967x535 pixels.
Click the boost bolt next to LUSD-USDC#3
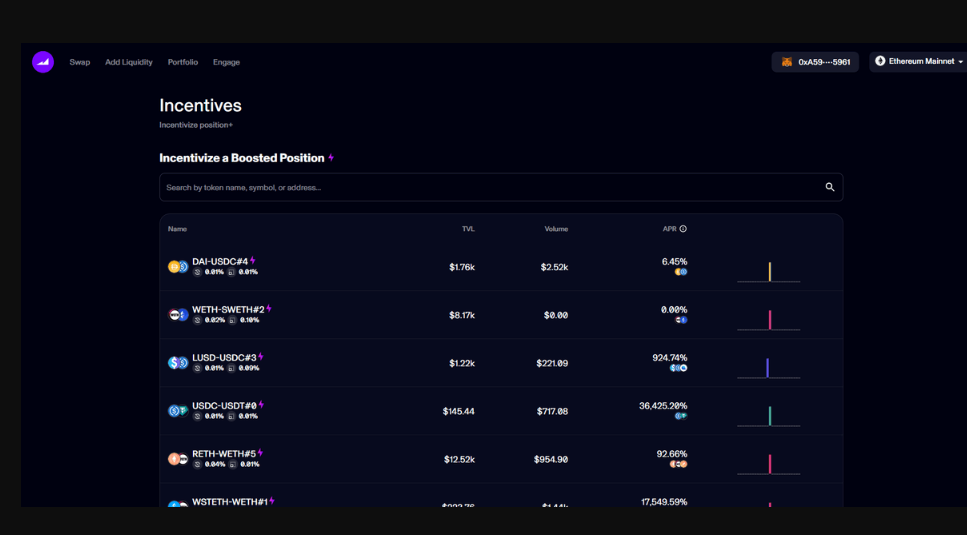click(x=260, y=357)
